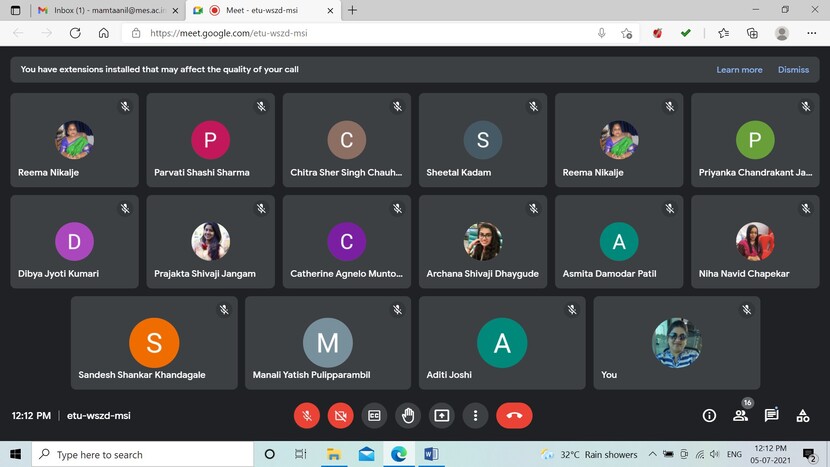Image resolution: width=830 pixels, height=467 pixels.
Task: Open the Activities panel icon
Action: [x=802, y=415]
